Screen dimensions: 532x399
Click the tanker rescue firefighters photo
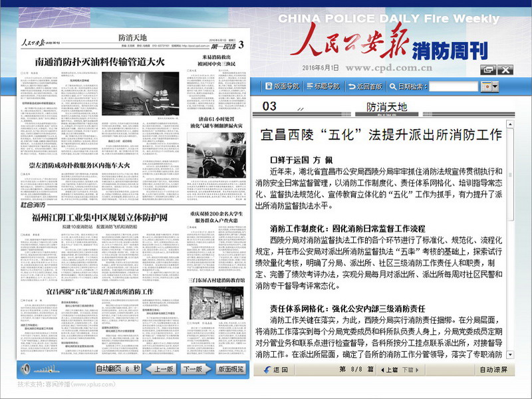[216, 156]
